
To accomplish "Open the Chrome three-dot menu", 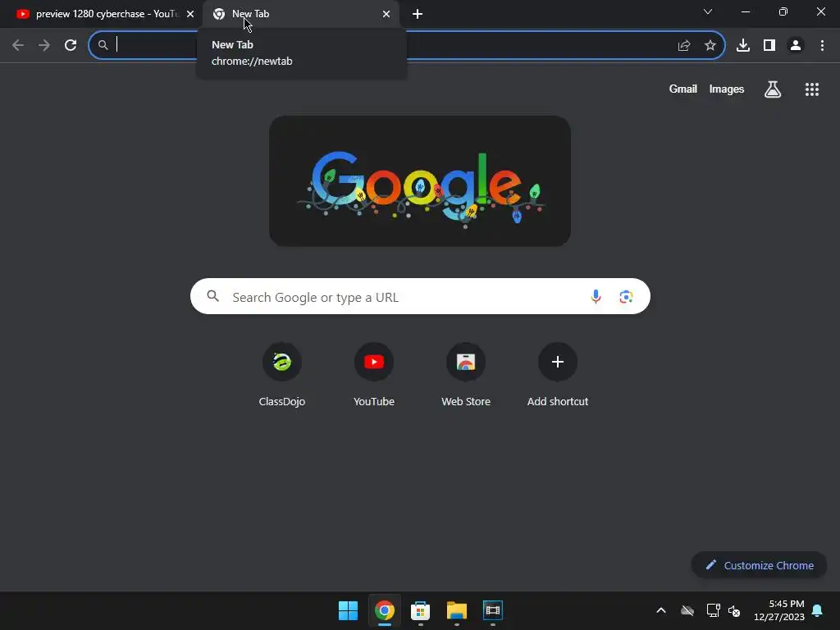I will pyautogui.click(x=822, y=46).
